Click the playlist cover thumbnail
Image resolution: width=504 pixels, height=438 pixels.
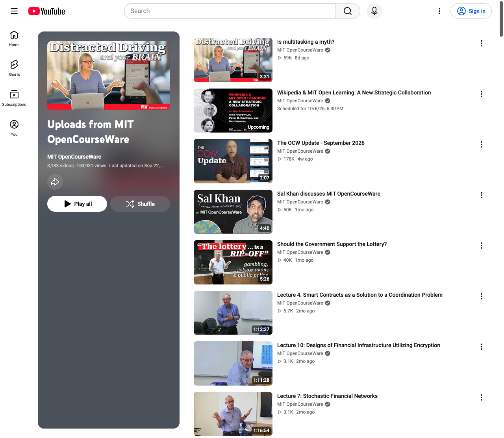(x=109, y=76)
